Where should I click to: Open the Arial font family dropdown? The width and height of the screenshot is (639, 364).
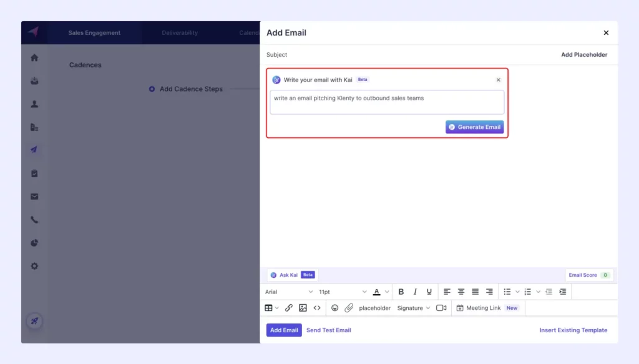coord(289,292)
